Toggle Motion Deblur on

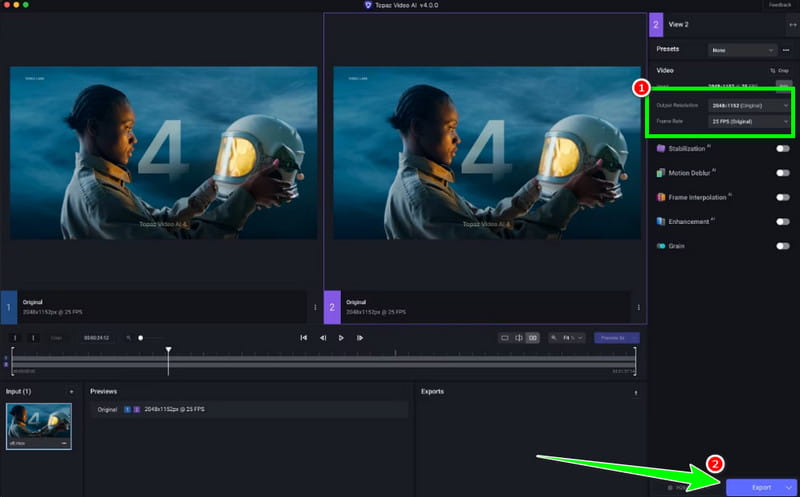pyautogui.click(x=783, y=173)
